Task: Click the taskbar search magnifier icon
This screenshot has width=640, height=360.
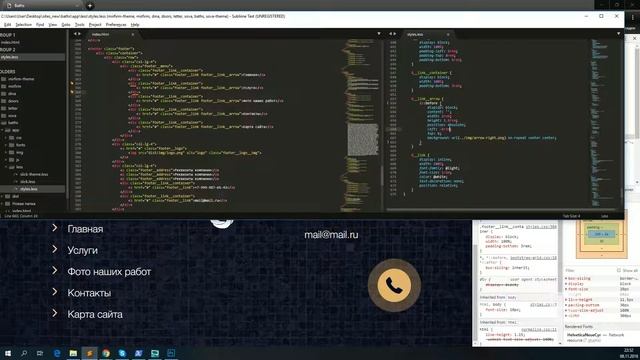Action: [x=24, y=353]
